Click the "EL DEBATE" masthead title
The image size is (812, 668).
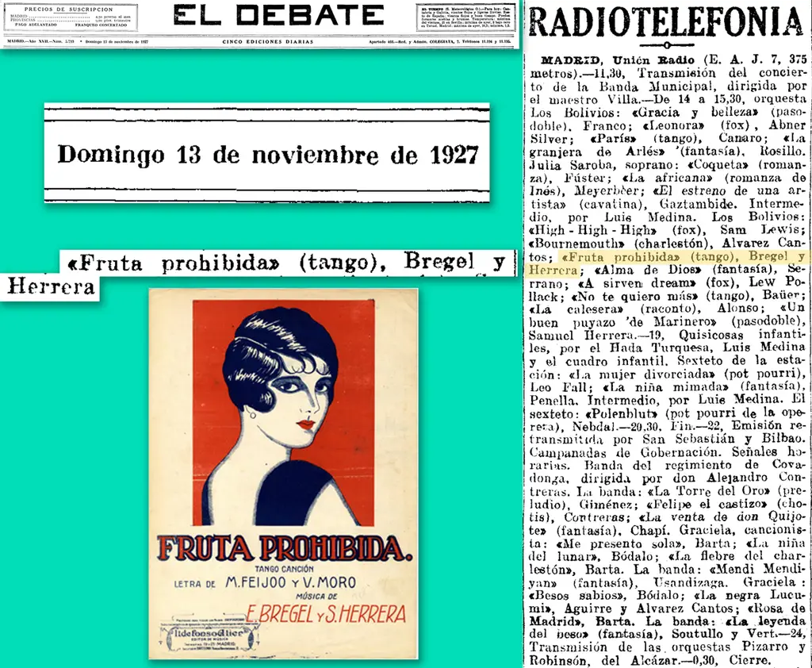278,16
